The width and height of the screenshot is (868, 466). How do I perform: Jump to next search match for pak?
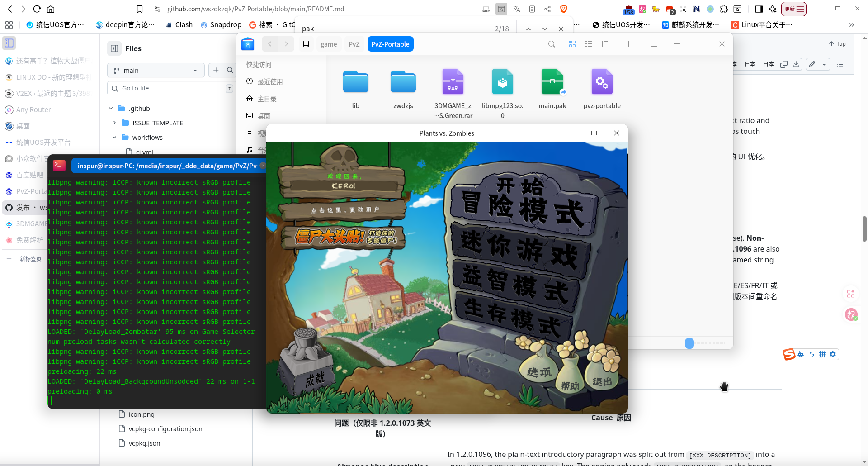click(544, 28)
